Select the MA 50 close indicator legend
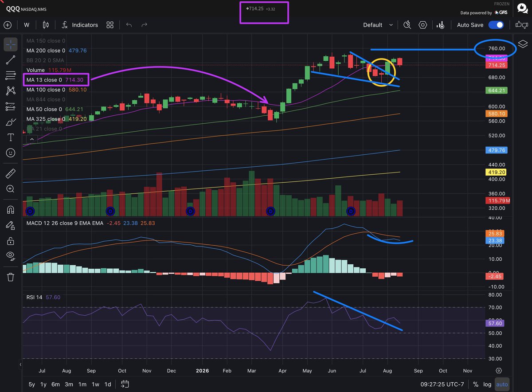Screen dimensions: 532x392 pos(55,109)
